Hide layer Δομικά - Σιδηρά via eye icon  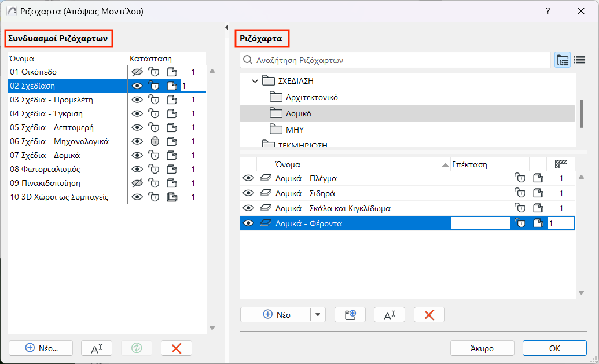[x=248, y=193]
